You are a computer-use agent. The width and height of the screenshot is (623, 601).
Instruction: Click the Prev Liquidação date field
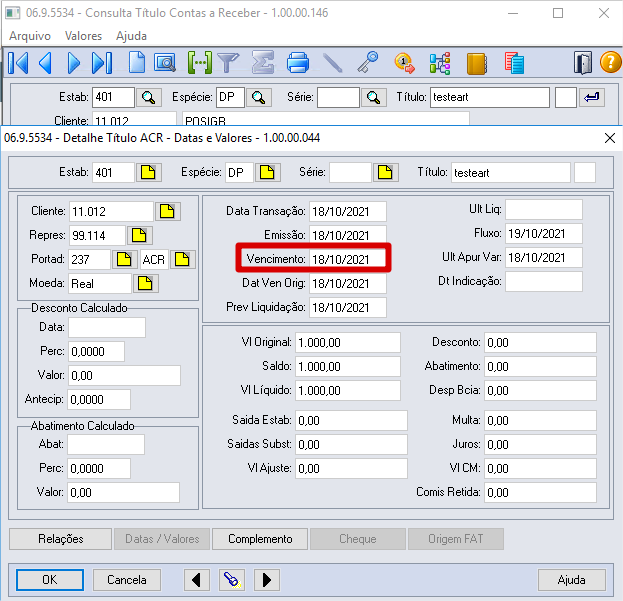click(x=348, y=307)
